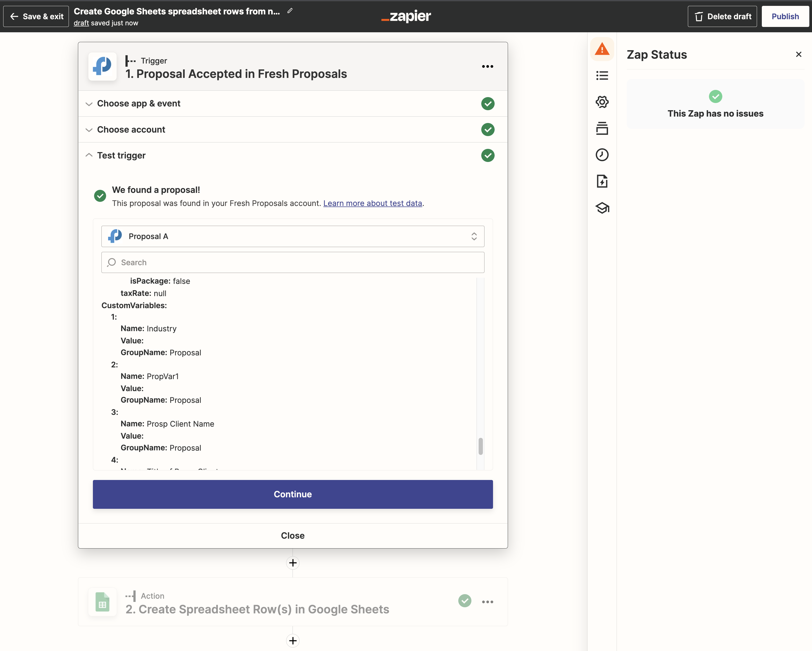Click the Publish button

click(x=785, y=17)
